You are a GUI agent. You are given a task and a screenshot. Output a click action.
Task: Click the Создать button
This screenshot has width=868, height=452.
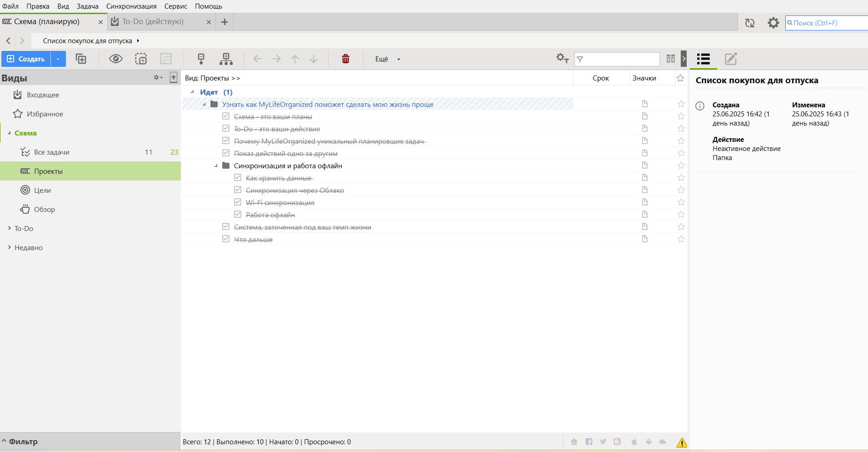[x=26, y=59]
